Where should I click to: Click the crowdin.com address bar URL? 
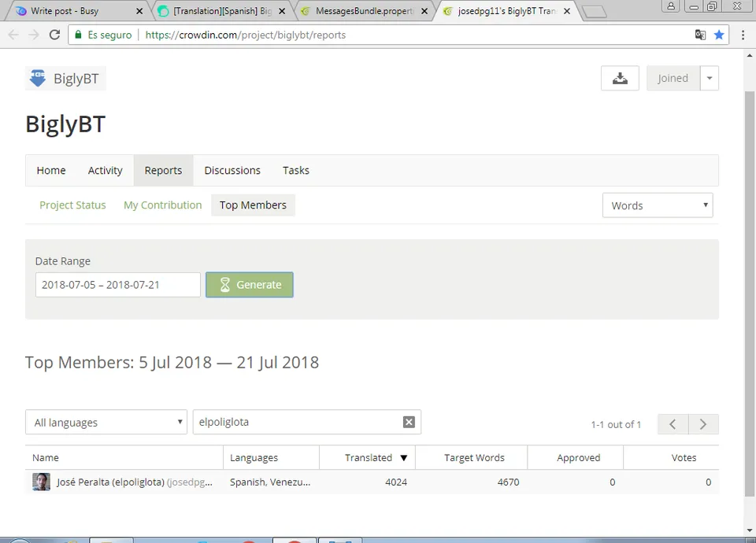pyautogui.click(x=246, y=35)
